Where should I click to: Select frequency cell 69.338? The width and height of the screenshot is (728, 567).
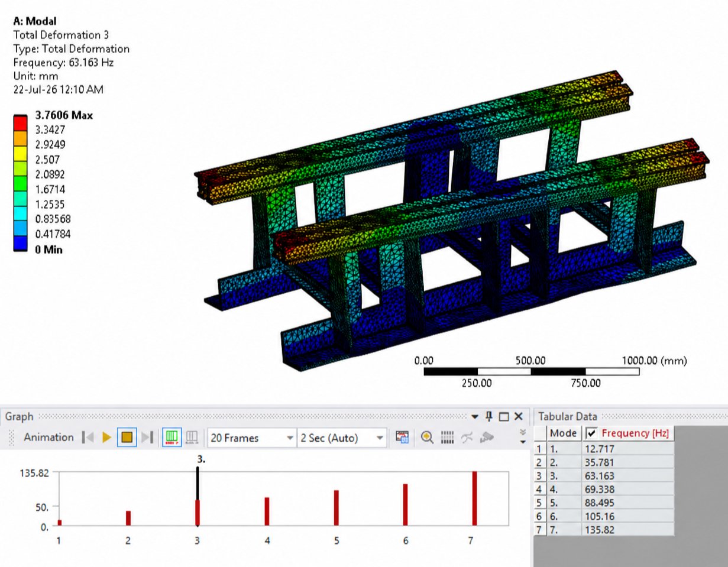click(627, 490)
